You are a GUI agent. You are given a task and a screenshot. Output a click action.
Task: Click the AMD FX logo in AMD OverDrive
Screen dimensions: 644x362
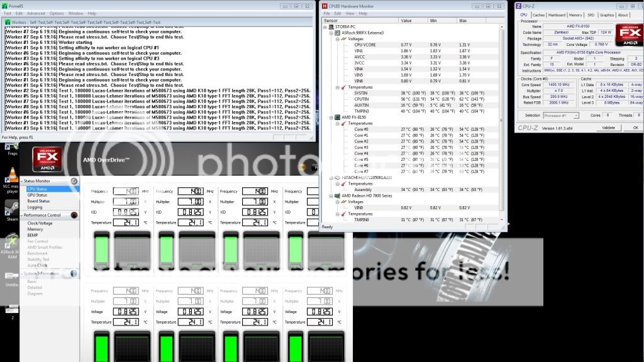[x=47, y=159]
